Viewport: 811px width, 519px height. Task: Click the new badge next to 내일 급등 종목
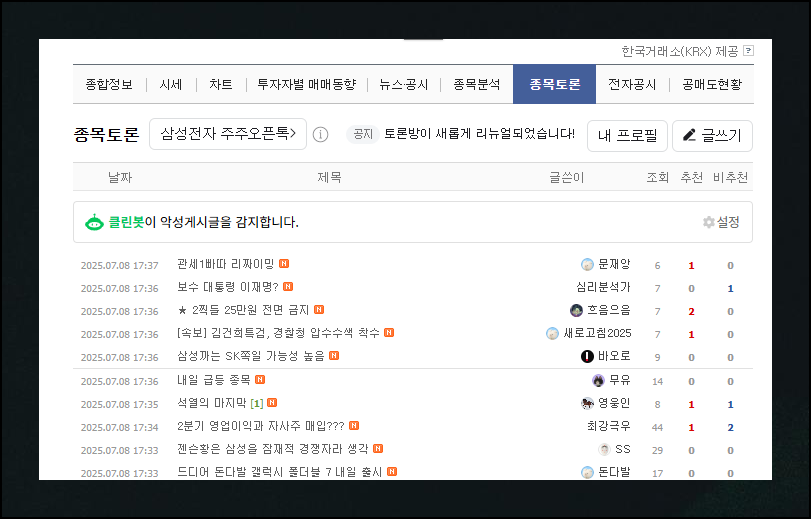(260, 380)
